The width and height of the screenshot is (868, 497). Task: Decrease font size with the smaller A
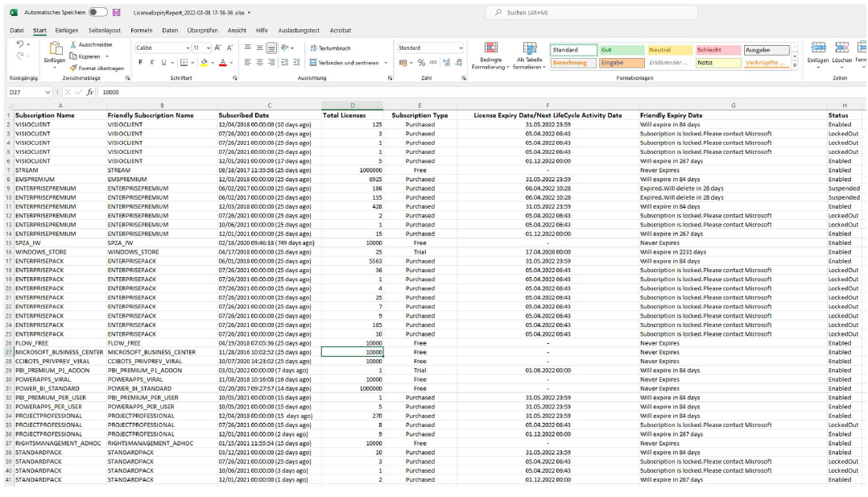click(x=230, y=48)
